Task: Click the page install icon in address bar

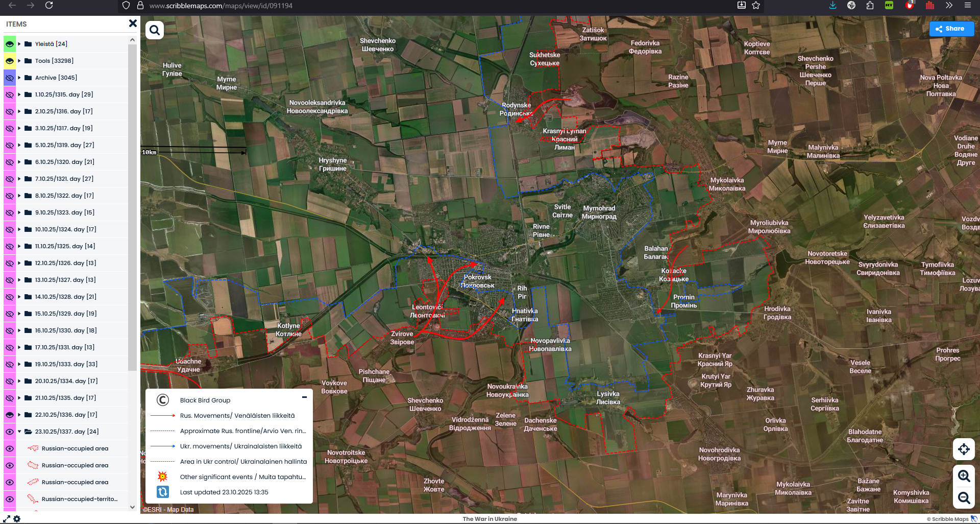Action: coord(742,5)
